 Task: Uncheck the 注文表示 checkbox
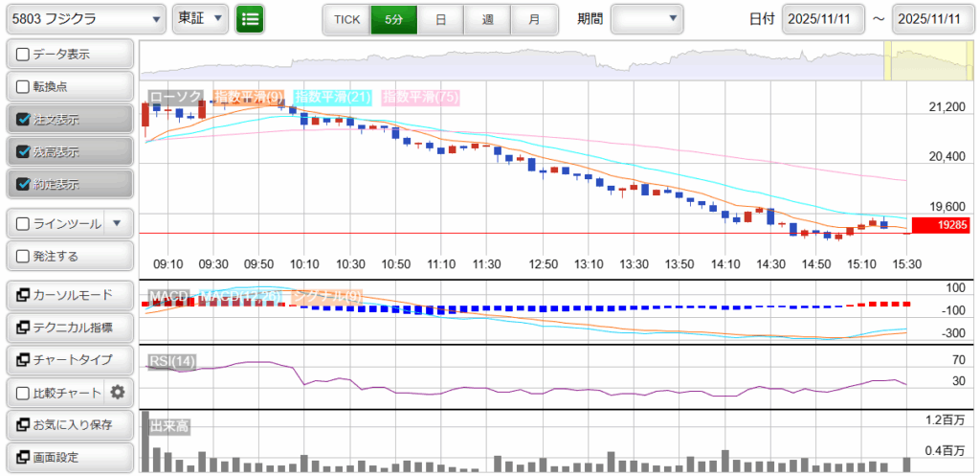(24, 120)
